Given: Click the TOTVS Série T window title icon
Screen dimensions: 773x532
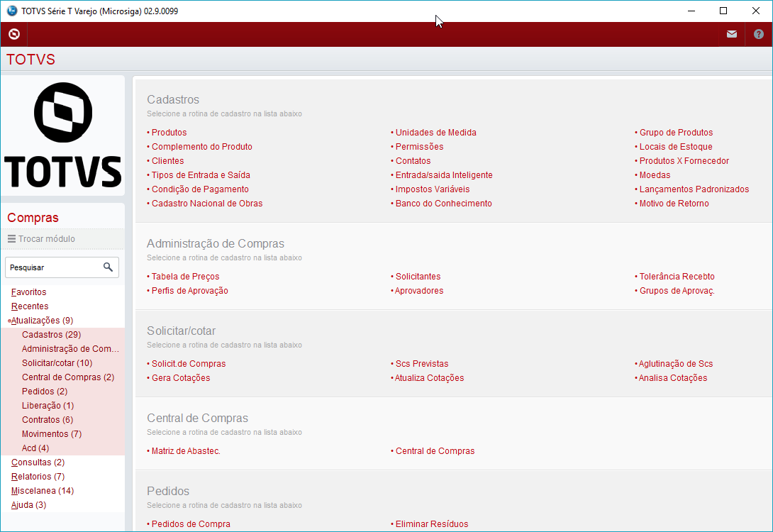Looking at the screenshot, I should [x=12, y=11].
